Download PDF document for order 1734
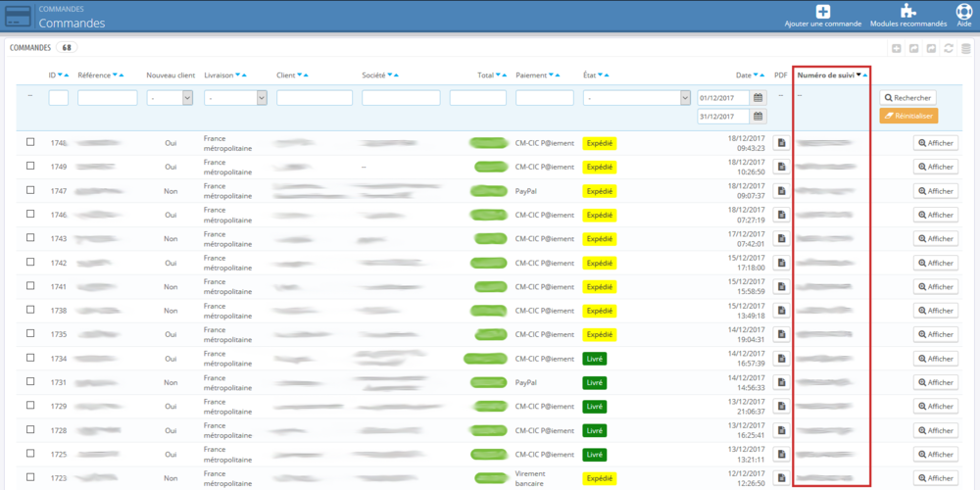Screen dimensions: 980x490 (781, 359)
